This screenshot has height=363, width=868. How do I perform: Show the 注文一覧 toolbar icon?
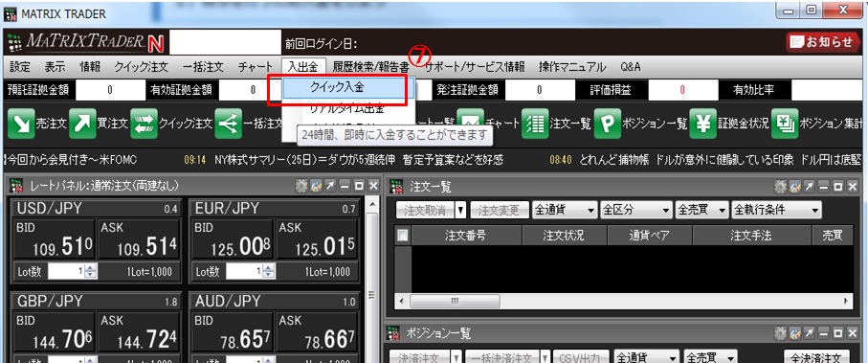(x=535, y=125)
